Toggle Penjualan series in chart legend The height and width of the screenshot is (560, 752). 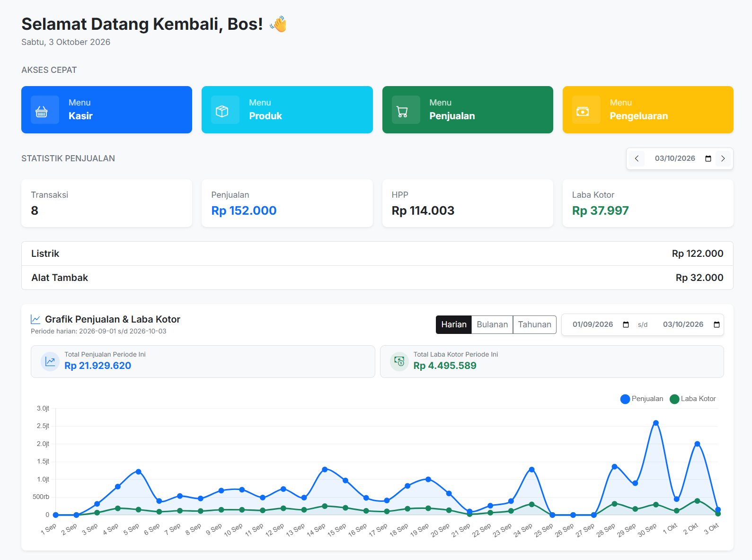click(x=642, y=399)
